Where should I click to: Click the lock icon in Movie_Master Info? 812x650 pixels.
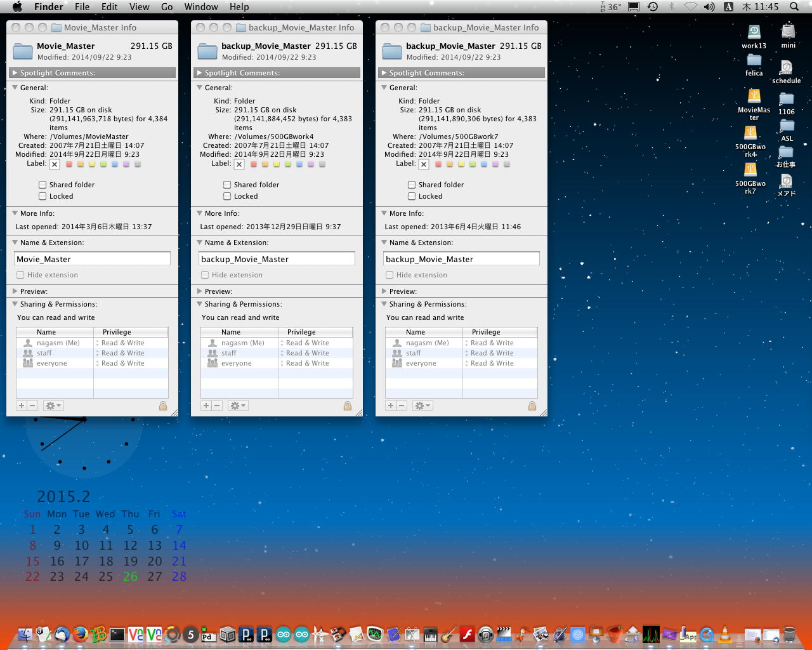tap(163, 406)
